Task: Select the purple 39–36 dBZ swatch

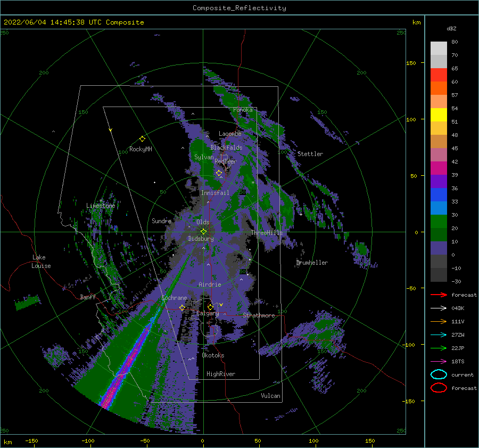Action: pyautogui.click(x=439, y=182)
